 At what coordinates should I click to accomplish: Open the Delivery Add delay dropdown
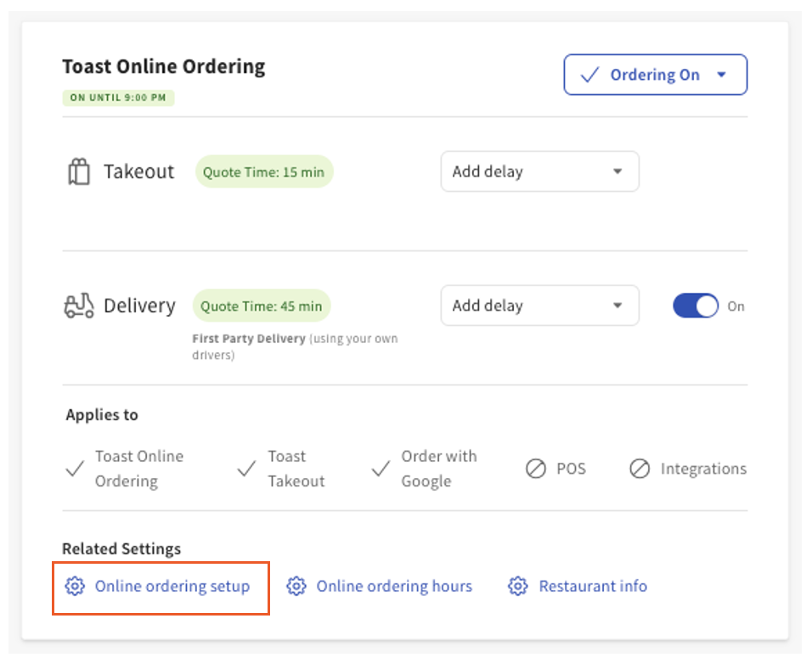(539, 305)
